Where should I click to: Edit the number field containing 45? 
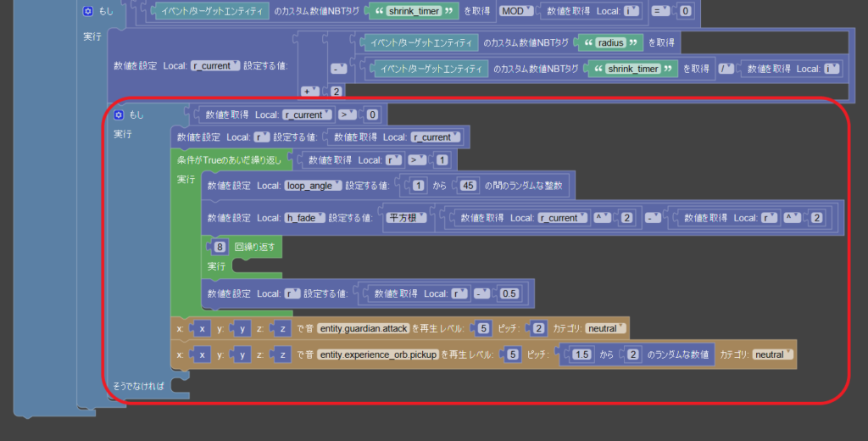click(469, 186)
